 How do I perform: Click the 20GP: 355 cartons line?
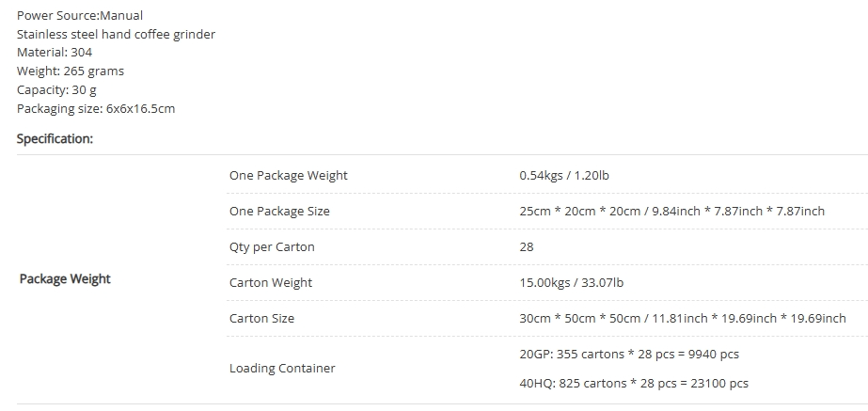(x=629, y=354)
